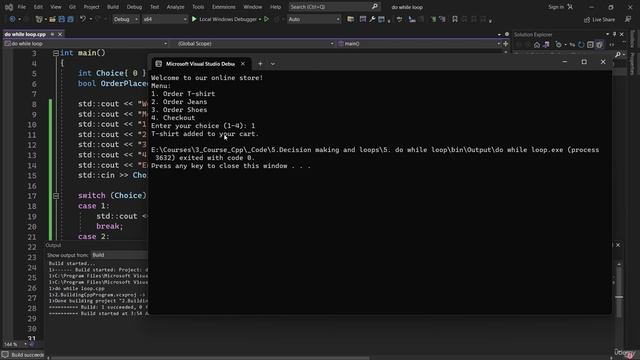Click Solution Explorer show all files icon
This screenshot has height=360, width=640.
point(599,44)
